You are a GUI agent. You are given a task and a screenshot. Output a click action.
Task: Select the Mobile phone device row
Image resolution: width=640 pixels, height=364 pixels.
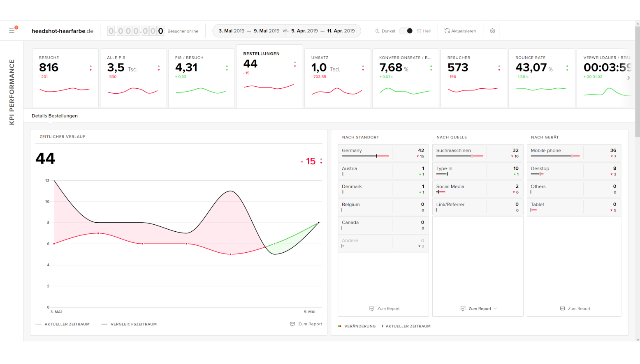(574, 152)
